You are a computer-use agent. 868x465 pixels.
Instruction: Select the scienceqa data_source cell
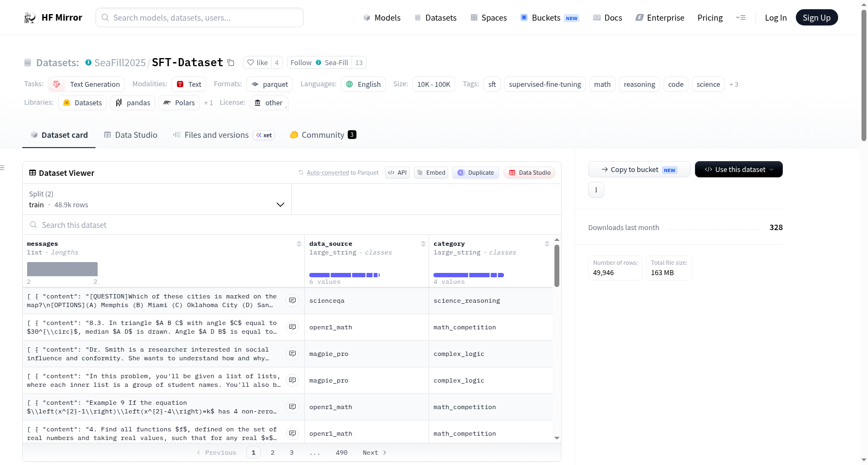367,301
